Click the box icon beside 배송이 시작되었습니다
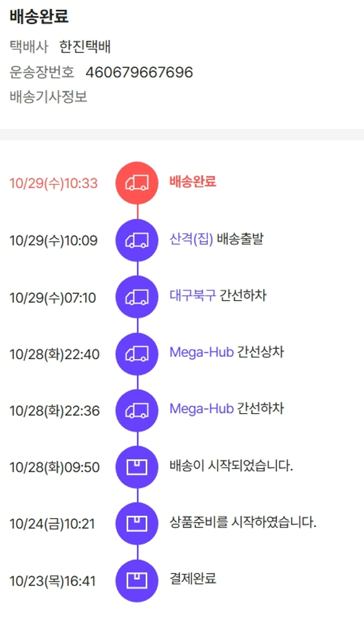 point(137,467)
